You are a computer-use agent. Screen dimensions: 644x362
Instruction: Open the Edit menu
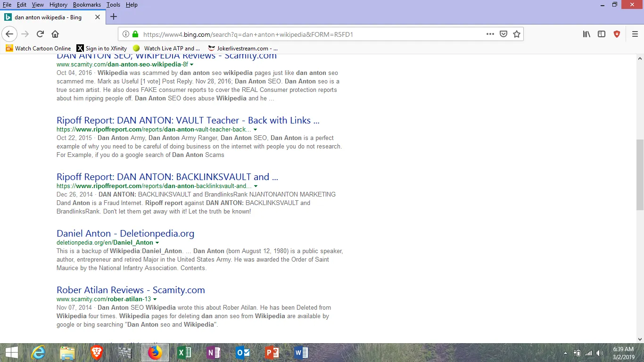coord(22,5)
